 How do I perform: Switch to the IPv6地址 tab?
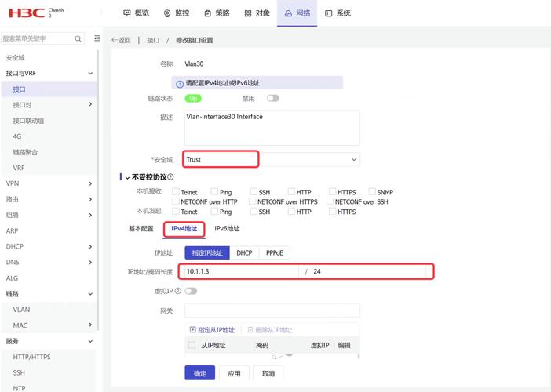[x=227, y=229]
